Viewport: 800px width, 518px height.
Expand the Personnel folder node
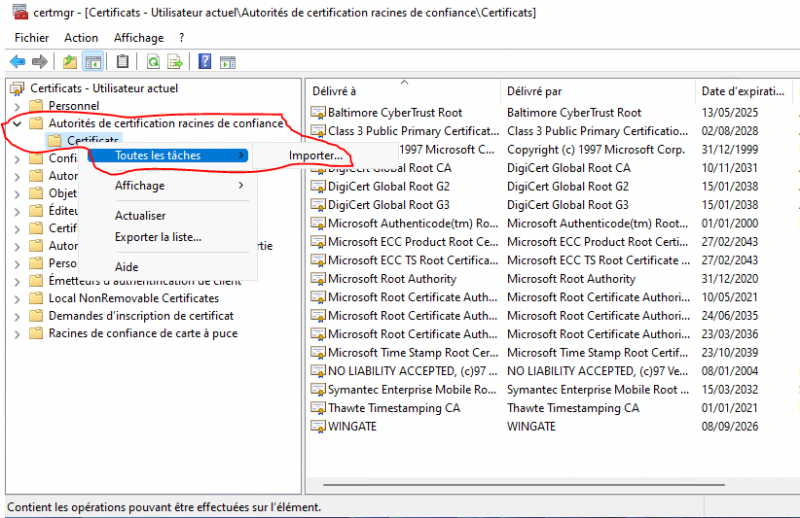click(17, 106)
